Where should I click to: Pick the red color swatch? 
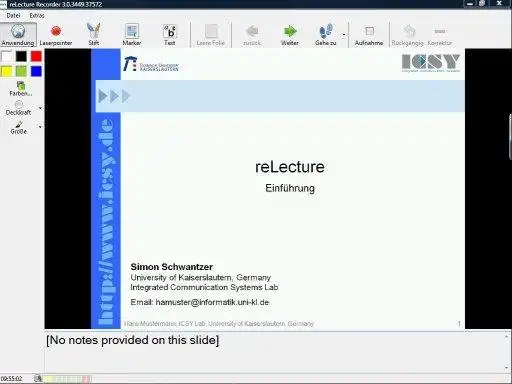[x=36, y=56]
